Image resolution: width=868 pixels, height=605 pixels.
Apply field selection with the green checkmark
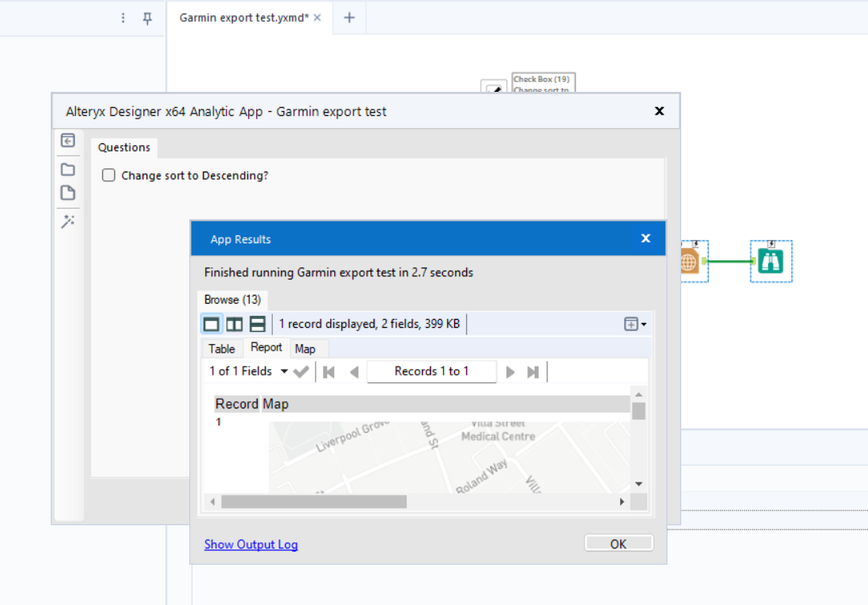(302, 371)
